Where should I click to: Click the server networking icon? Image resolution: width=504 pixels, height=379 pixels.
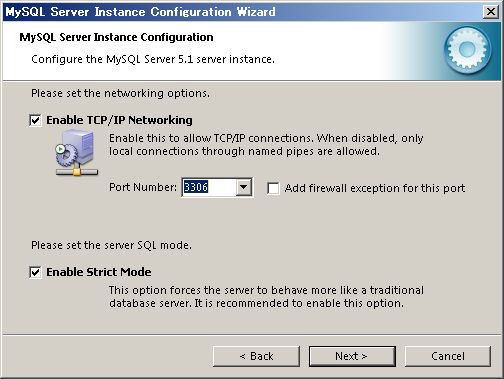pos(77,153)
